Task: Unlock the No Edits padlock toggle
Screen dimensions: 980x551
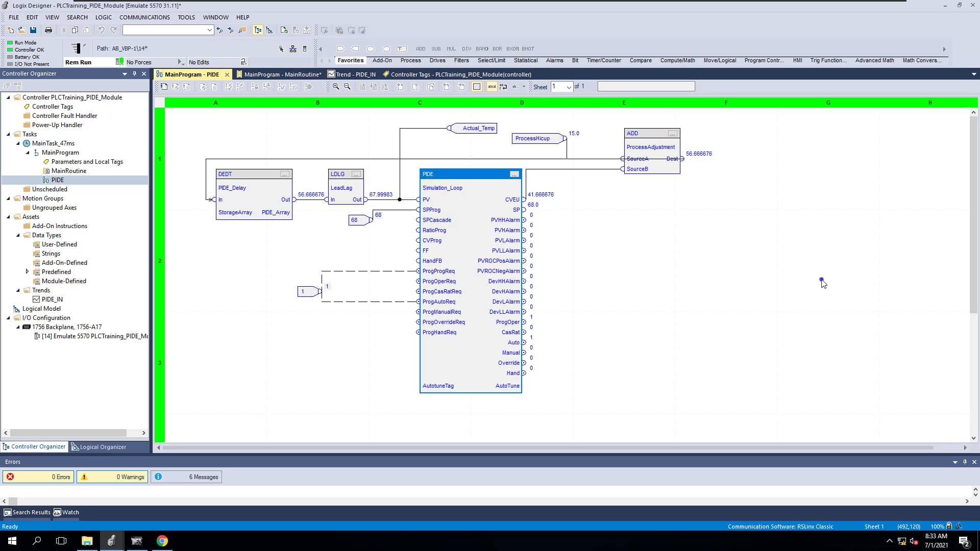Action: pyautogui.click(x=244, y=62)
